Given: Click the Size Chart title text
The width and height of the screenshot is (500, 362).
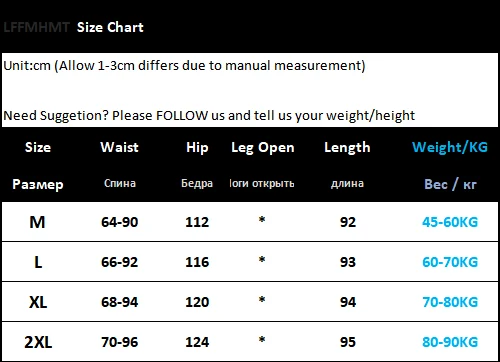Looking at the screenshot, I should 110,27.
